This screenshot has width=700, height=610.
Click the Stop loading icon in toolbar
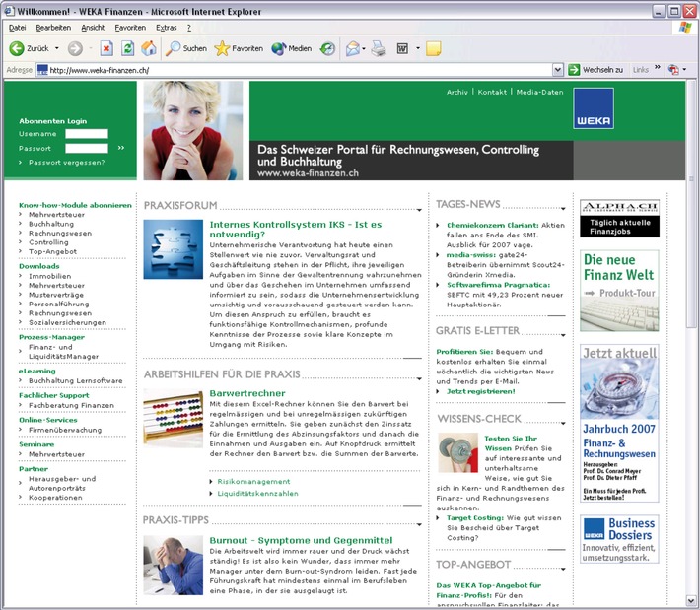(x=106, y=48)
